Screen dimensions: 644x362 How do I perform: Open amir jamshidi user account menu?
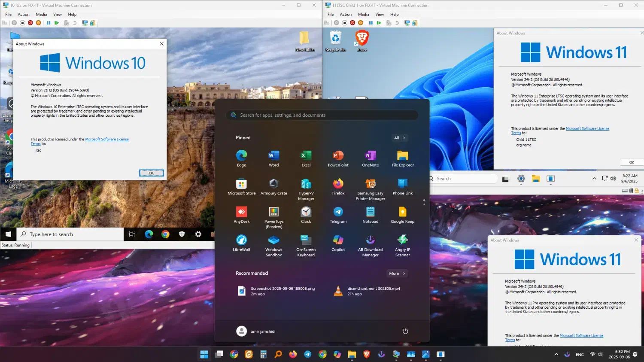[x=256, y=331]
